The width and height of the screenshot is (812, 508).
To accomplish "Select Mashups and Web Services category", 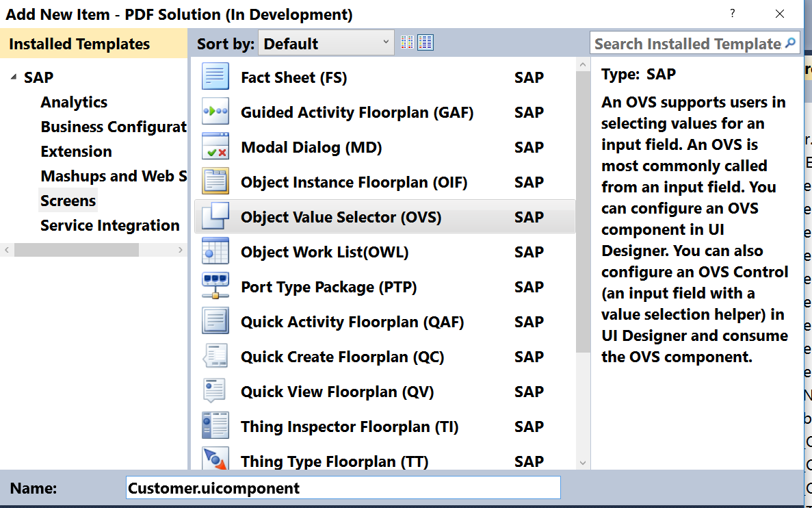I will coord(114,176).
